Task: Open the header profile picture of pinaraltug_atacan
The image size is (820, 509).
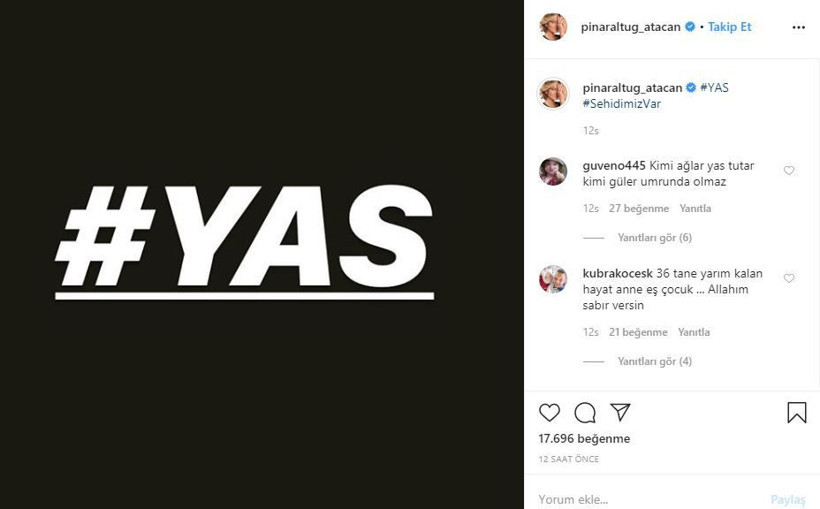Action: point(553,27)
